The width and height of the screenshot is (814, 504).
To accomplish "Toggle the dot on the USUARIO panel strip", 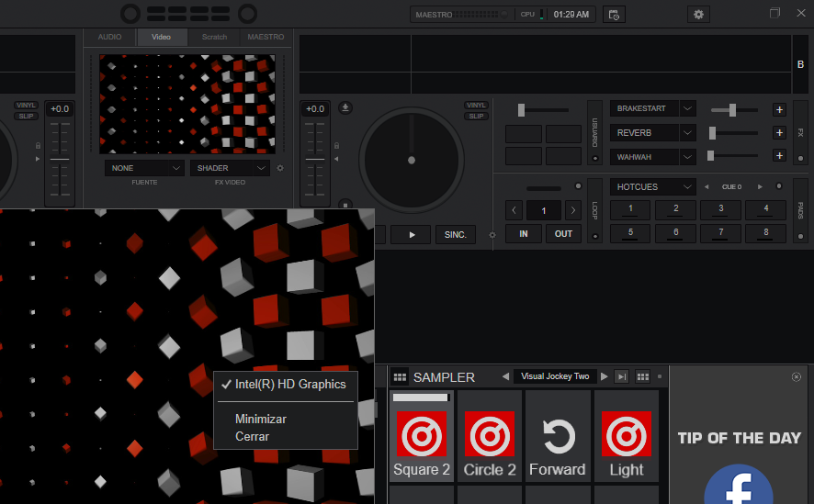I will pyautogui.click(x=595, y=158).
